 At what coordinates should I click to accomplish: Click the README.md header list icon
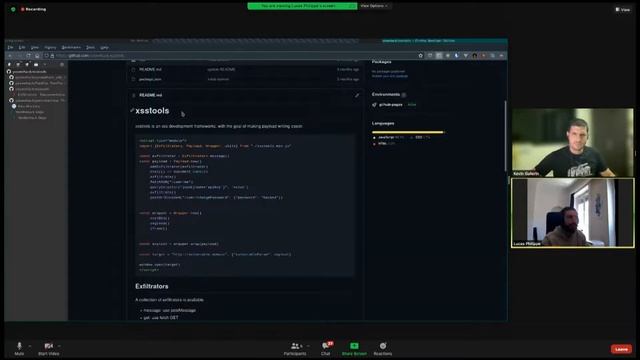click(x=133, y=95)
